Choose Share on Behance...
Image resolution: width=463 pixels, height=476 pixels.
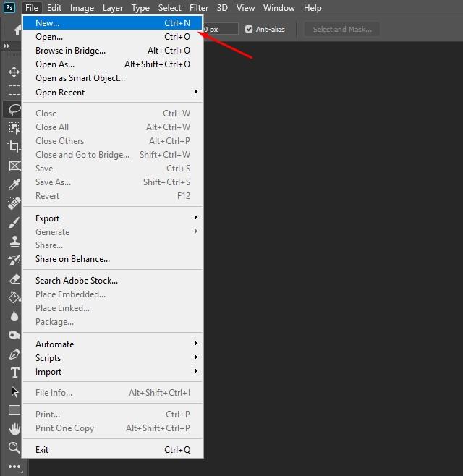[113, 259]
